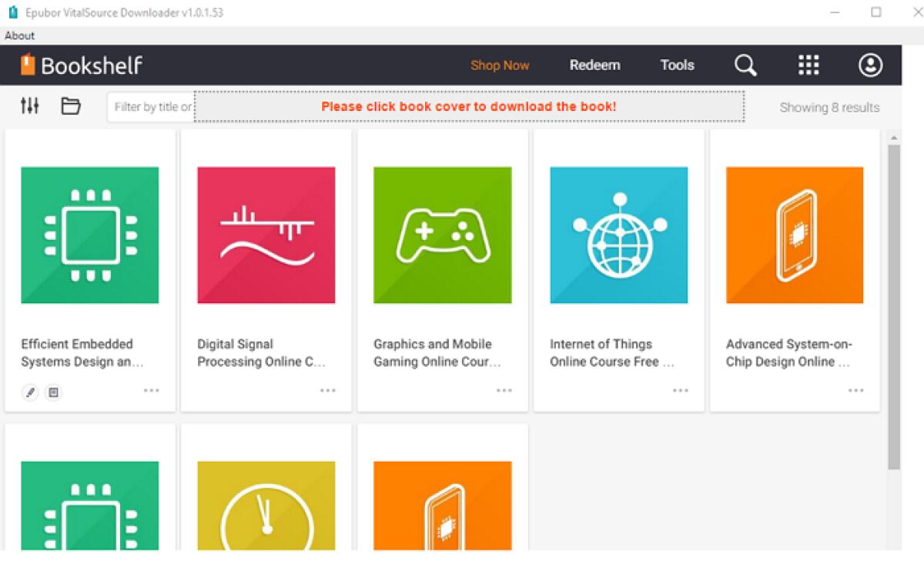Click pencil notes icon on Efficient Embedded Systems
The height and width of the screenshot is (567, 924).
pyautogui.click(x=30, y=392)
